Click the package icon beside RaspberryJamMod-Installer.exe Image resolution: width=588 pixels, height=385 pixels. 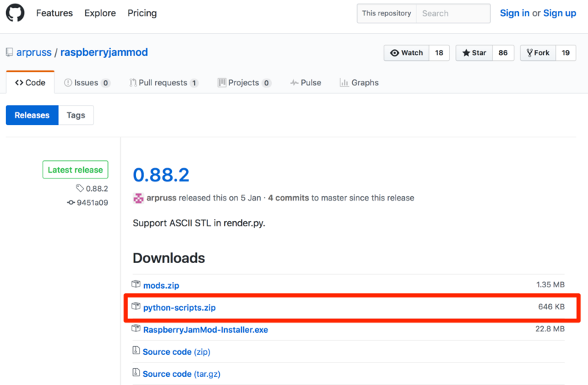tap(136, 328)
